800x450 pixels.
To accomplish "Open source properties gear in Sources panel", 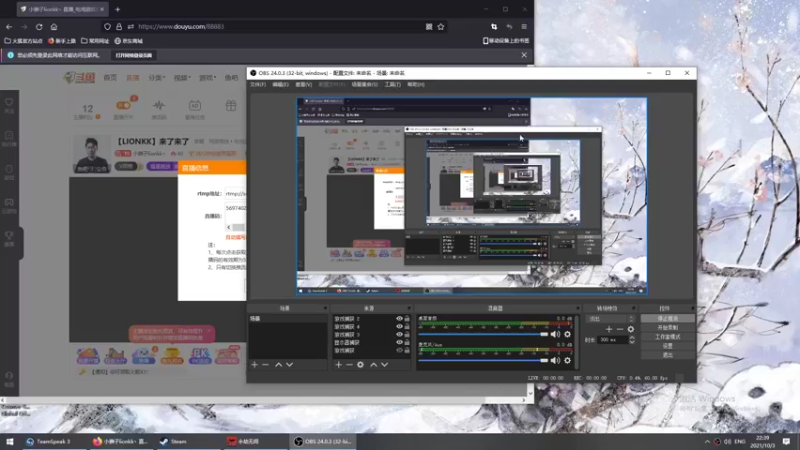I will [360, 365].
